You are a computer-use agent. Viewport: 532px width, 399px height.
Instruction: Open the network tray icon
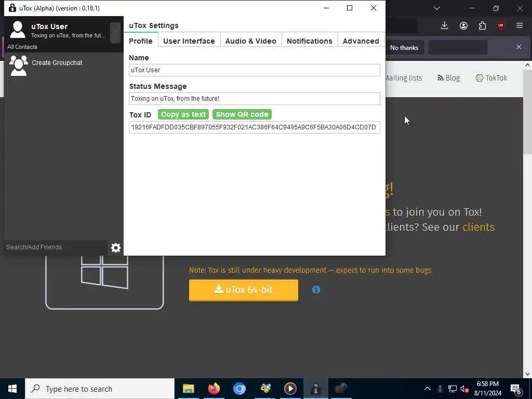453,389
